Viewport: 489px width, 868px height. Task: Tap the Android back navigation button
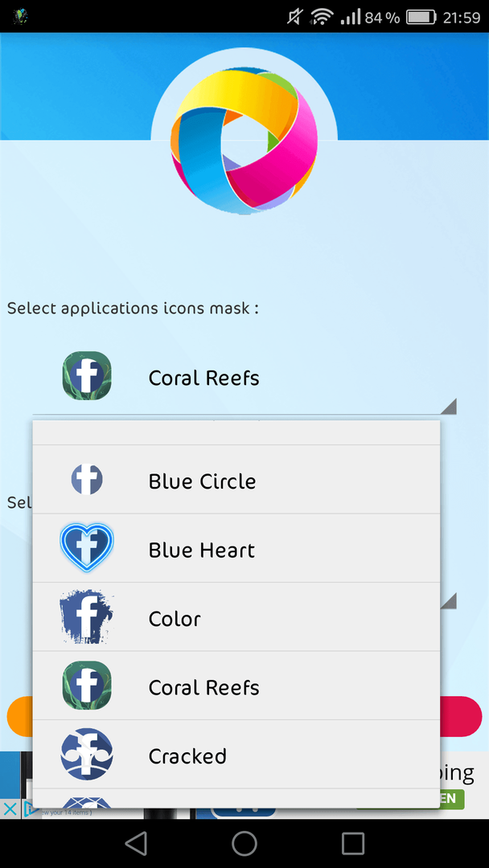(136, 844)
